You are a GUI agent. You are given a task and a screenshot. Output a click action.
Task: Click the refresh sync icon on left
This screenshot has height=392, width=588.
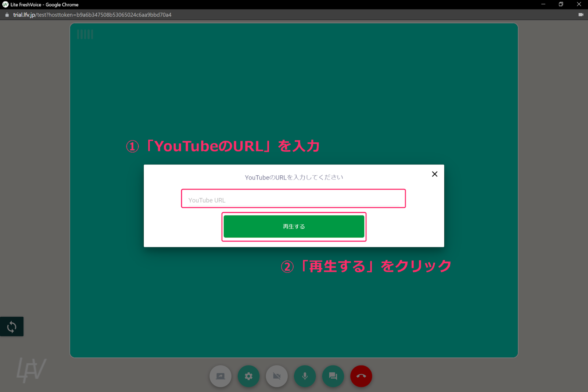(12, 327)
